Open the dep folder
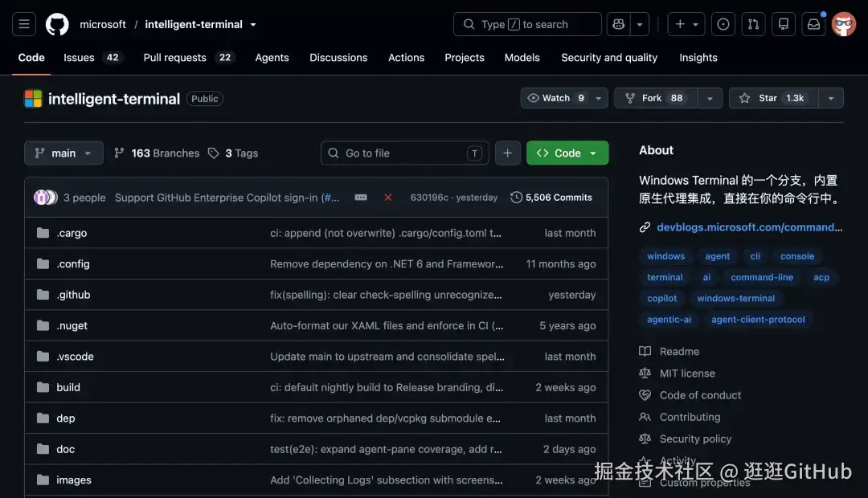Image resolution: width=868 pixels, height=498 pixels. coord(65,418)
